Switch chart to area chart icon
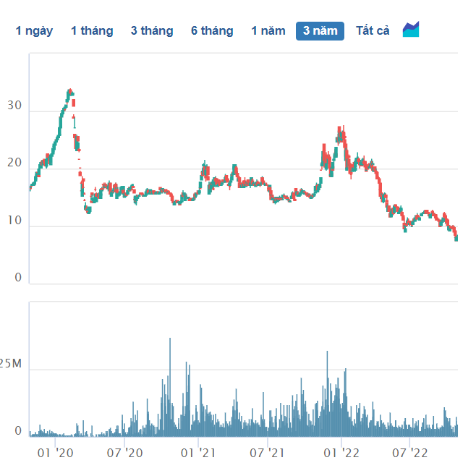Screen dimensions: 476x468 411,30
